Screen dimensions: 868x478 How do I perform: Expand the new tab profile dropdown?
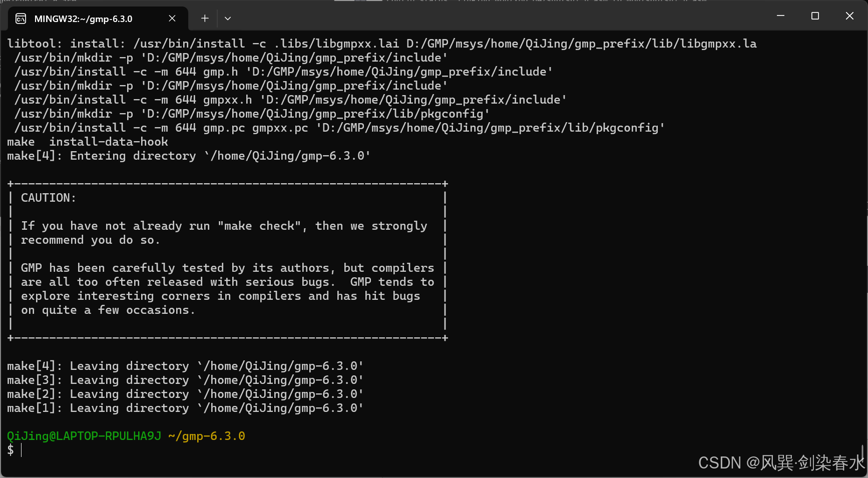click(x=228, y=19)
